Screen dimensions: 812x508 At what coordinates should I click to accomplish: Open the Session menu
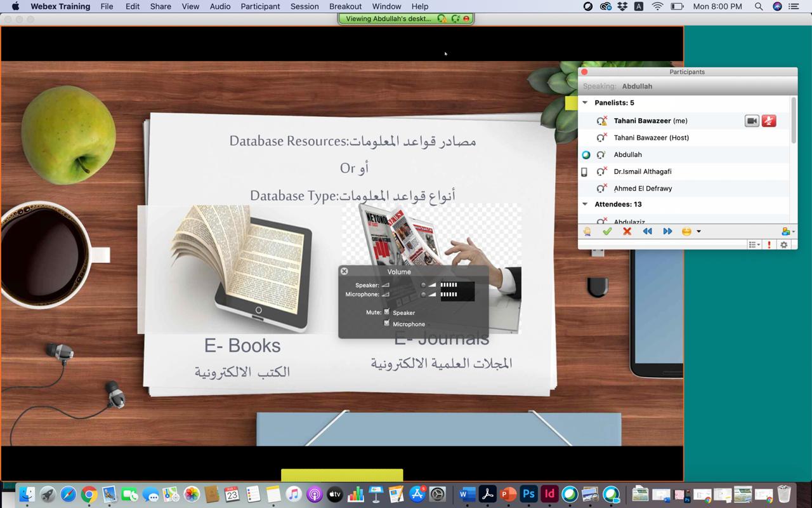[304, 6]
